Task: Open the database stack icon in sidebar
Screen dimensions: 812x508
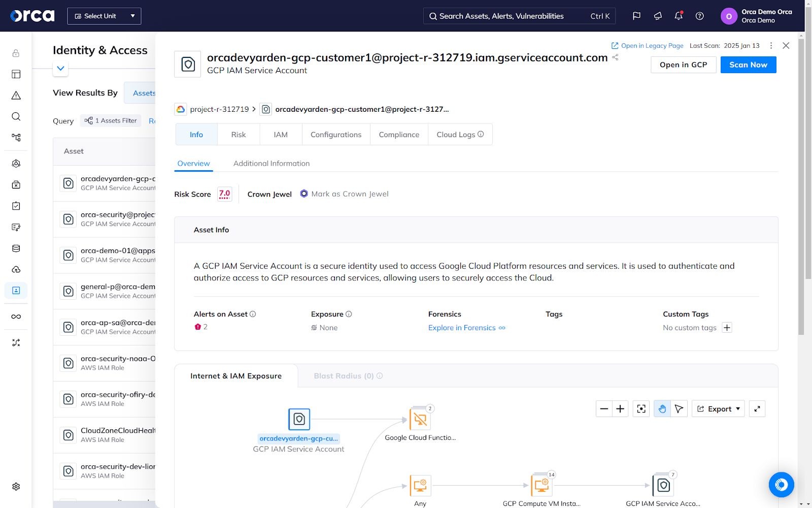Action: 16,248
